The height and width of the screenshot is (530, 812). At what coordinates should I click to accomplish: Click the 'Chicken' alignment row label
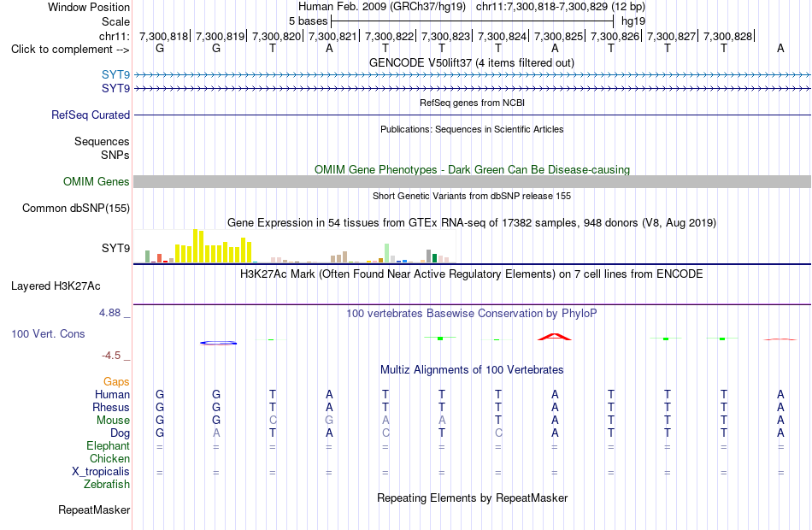(109, 458)
